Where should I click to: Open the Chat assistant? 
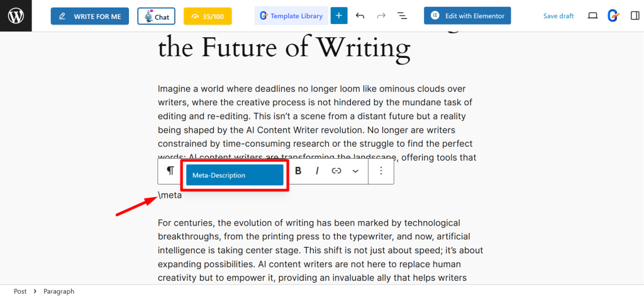(156, 16)
